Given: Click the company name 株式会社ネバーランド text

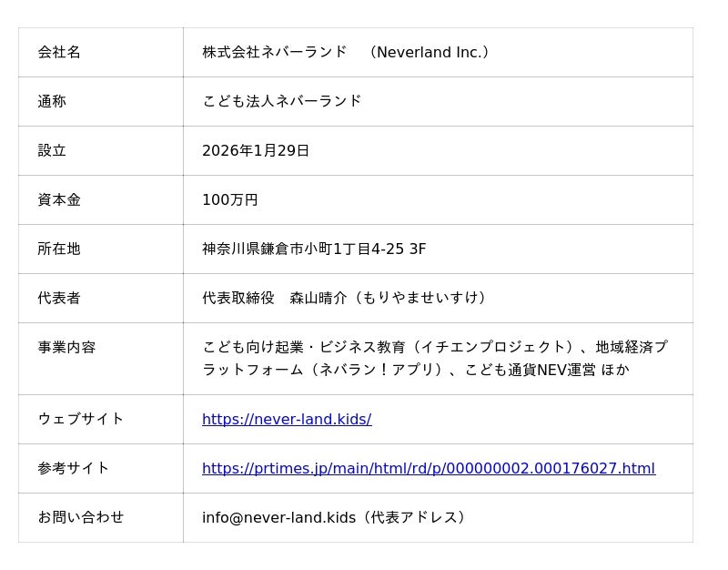Looking at the screenshot, I should coord(275,52).
